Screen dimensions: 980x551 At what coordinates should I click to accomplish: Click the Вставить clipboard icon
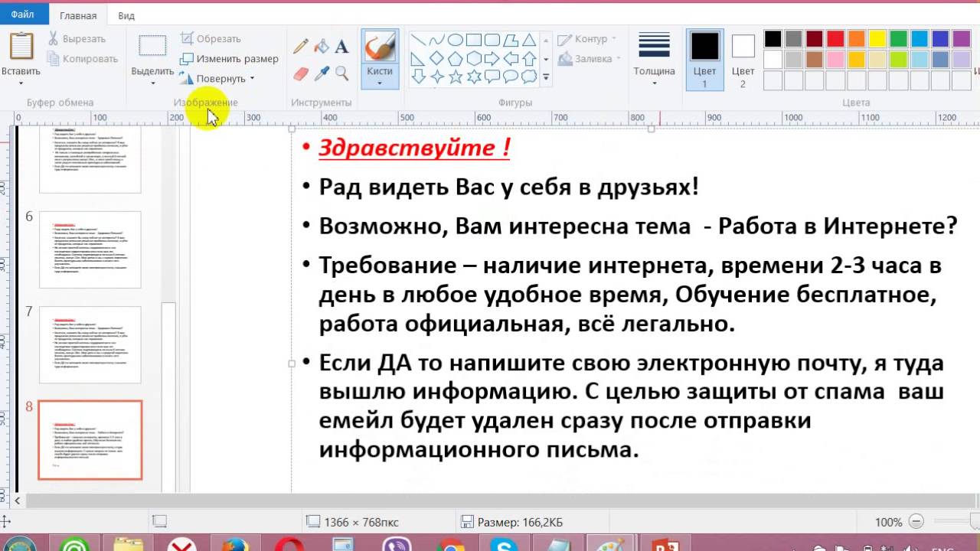21,46
